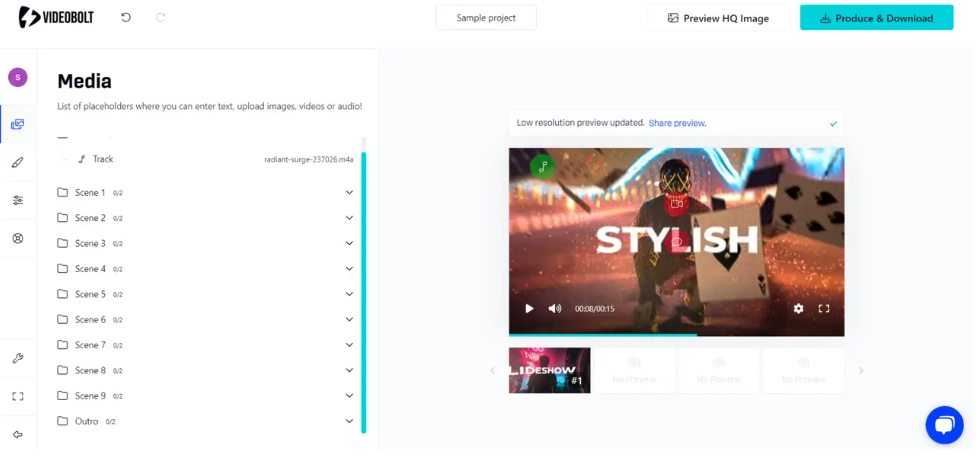Screen dimensions: 976x473
Task: Select the Slideshow #1 thumbnail
Action: tap(550, 370)
